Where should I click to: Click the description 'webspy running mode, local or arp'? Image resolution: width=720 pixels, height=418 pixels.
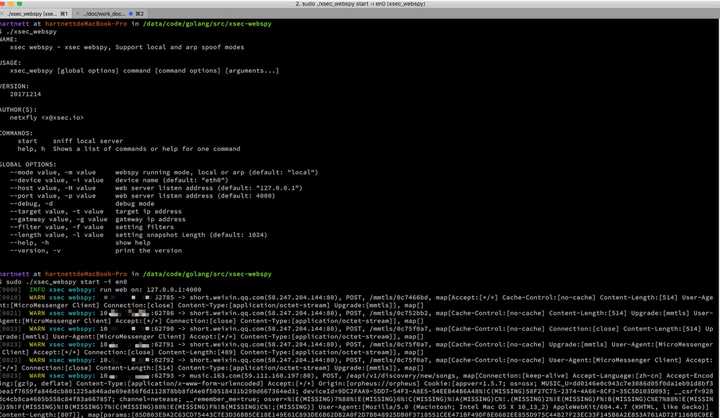[x=178, y=172]
